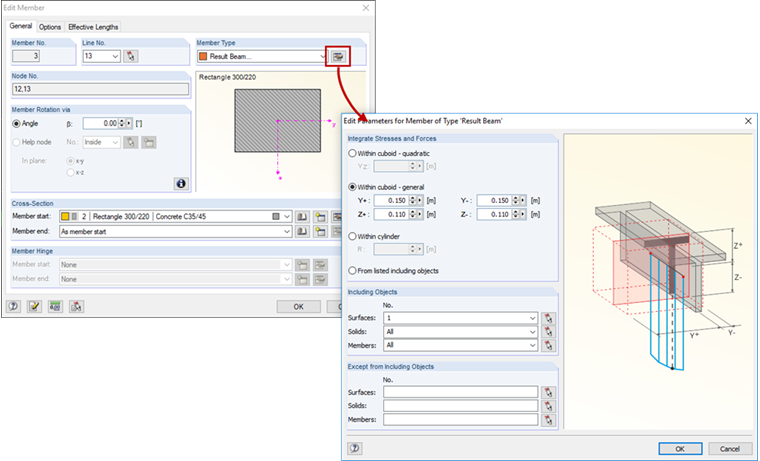Open help in Result Beam parameters dialog
760x461 pixels.
(355, 448)
